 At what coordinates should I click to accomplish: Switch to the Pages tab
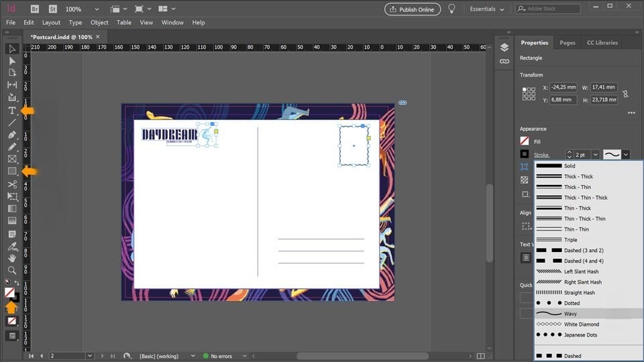(568, 43)
